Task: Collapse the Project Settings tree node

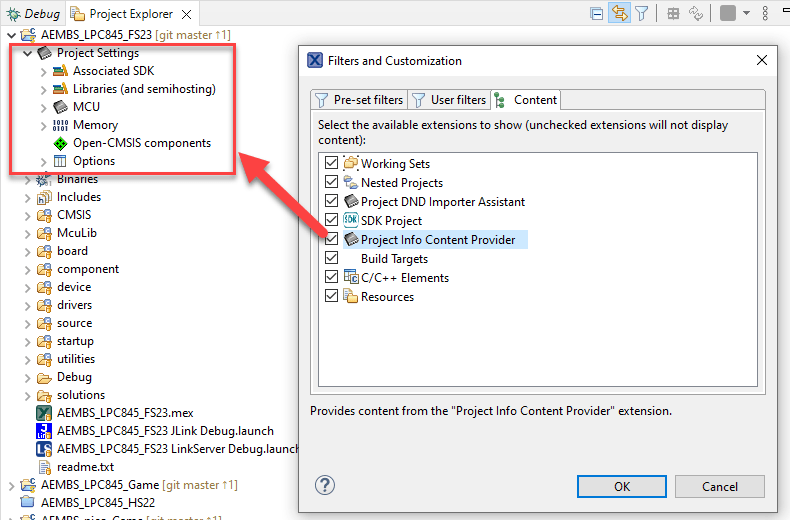Action: [x=27, y=53]
